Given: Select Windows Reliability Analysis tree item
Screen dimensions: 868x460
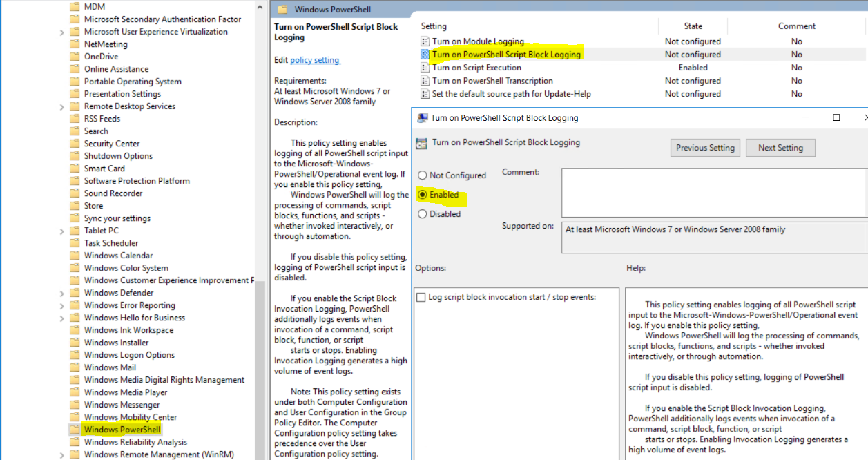Looking at the screenshot, I should click(x=135, y=442).
